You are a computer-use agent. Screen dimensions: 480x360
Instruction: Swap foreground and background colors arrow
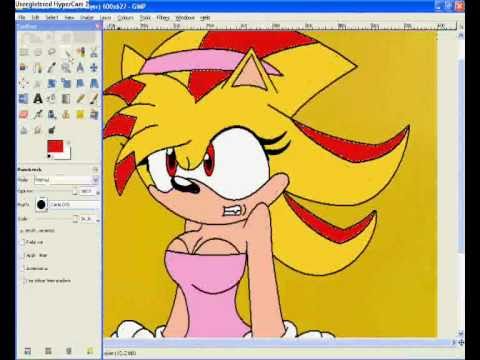(68, 143)
